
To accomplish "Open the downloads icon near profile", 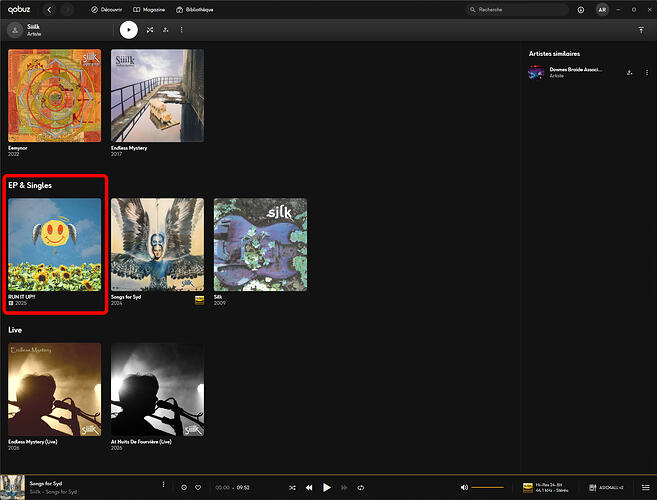I will tap(581, 10).
